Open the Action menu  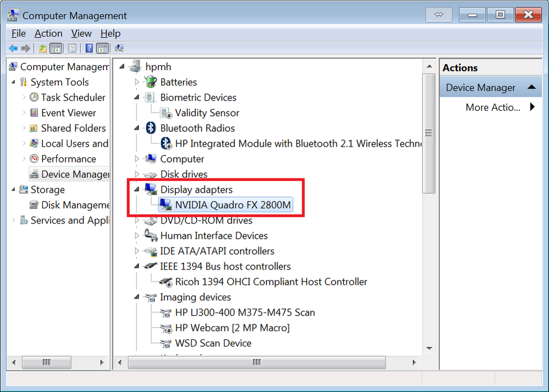[48, 33]
